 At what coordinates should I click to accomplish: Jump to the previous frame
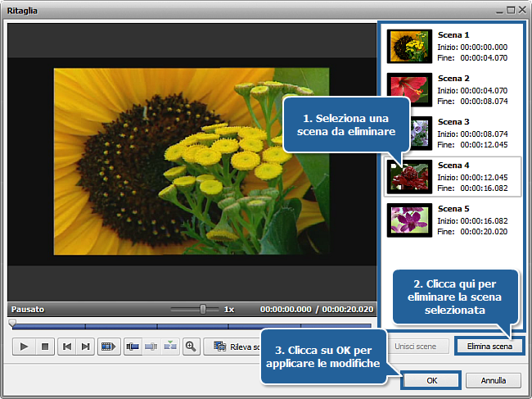coord(67,347)
